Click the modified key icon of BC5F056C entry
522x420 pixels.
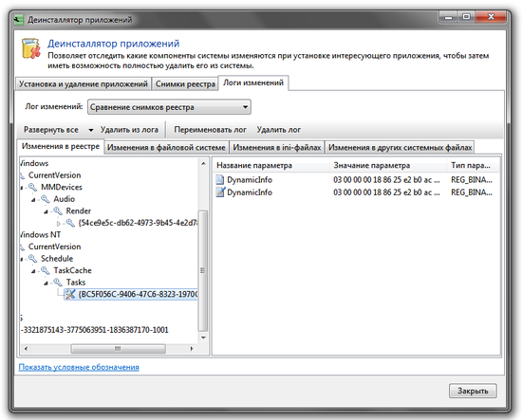(70, 294)
